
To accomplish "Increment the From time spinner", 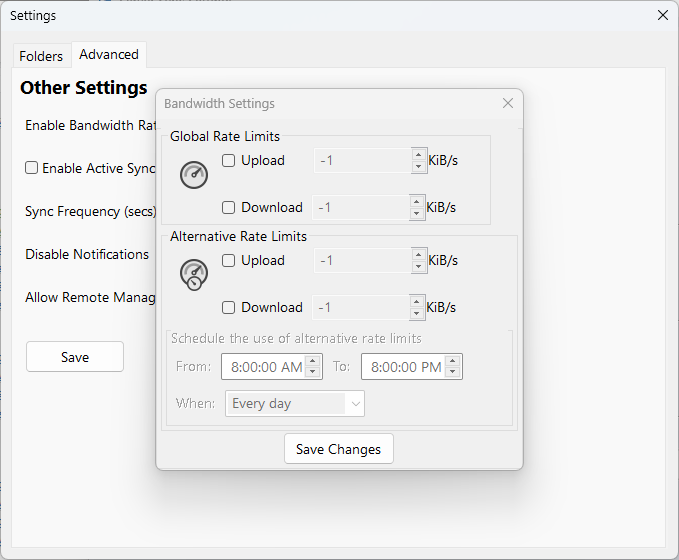I will click(x=313, y=361).
